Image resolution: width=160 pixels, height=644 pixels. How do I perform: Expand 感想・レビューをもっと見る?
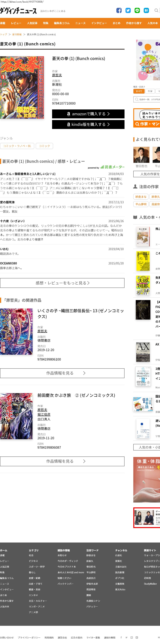(x=62, y=283)
